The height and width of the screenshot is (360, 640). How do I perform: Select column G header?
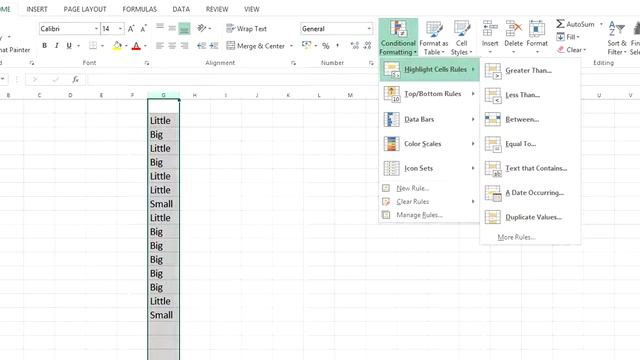click(163, 95)
